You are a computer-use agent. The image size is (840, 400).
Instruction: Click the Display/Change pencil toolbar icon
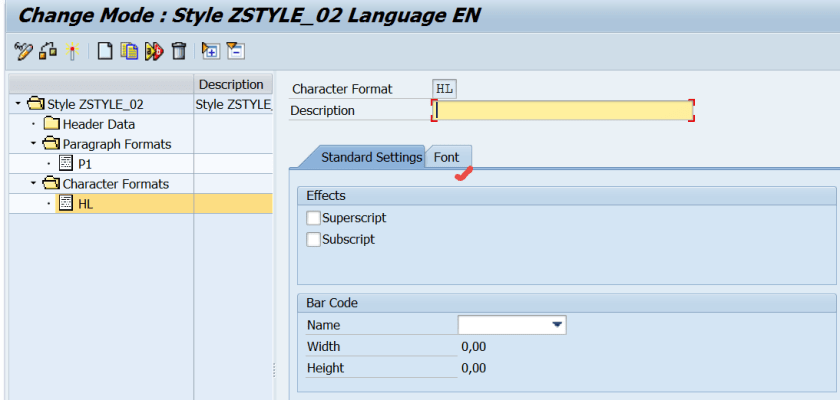tap(24, 51)
